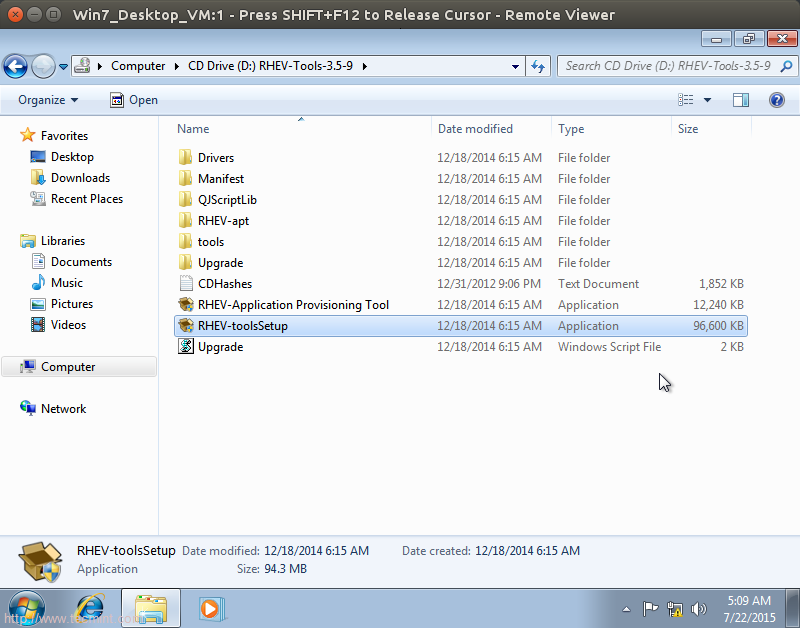The image size is (800, 628).
Task: Open Windows Media Player from taskbar
Action: (210, 607)
